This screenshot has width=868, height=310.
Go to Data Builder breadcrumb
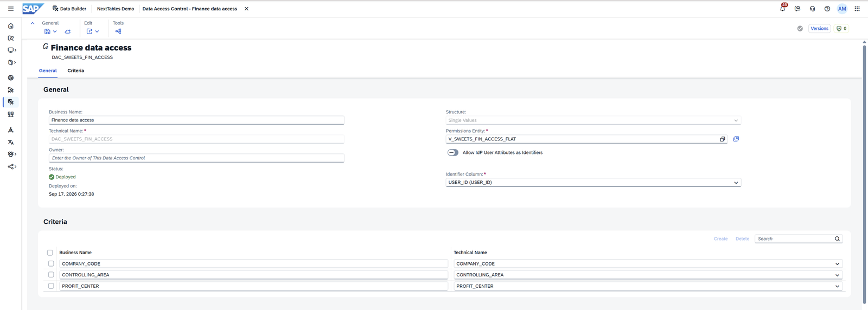click(x=69, y=9)
